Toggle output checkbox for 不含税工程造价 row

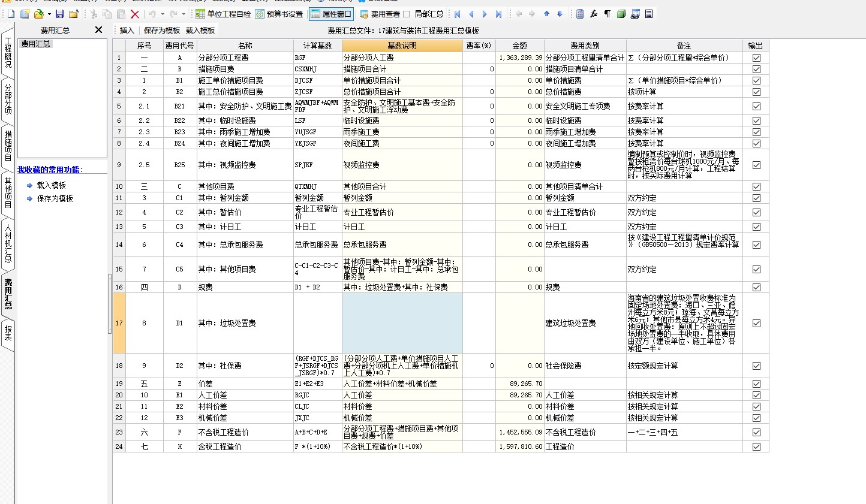[756, 432]
